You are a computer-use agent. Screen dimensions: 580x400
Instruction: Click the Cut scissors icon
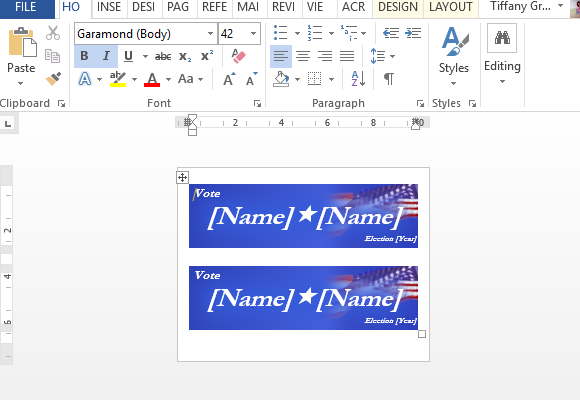pos(53,33)
